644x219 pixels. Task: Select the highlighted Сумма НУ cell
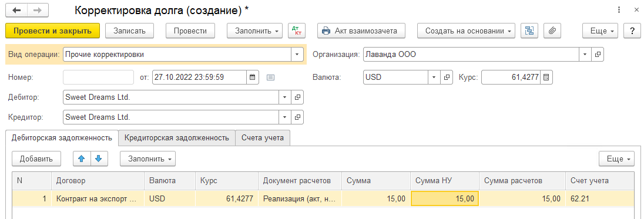click(x=445, y=198)
